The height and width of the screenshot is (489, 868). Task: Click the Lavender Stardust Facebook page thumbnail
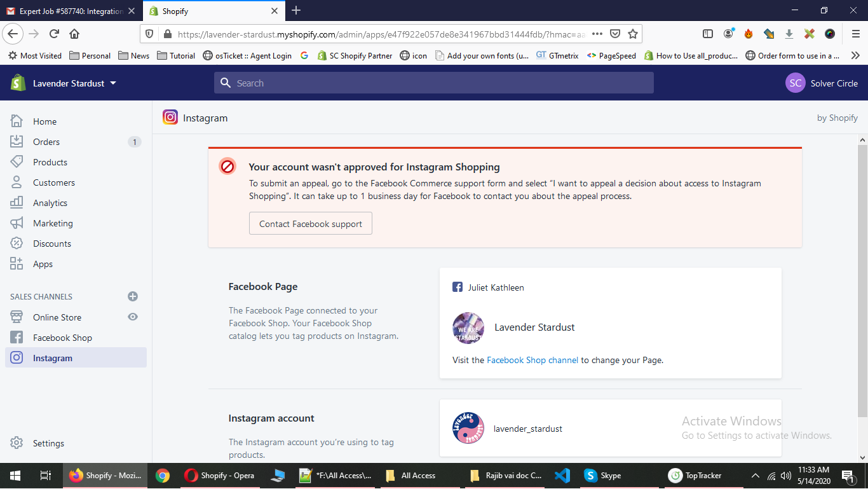coord(468,327)
